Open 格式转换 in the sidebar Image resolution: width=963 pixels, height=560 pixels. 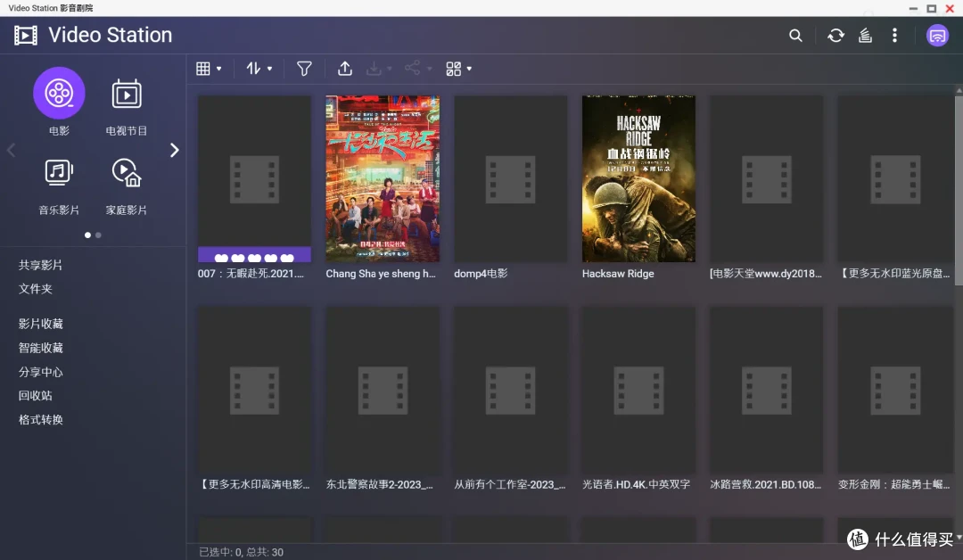[40, 420]
